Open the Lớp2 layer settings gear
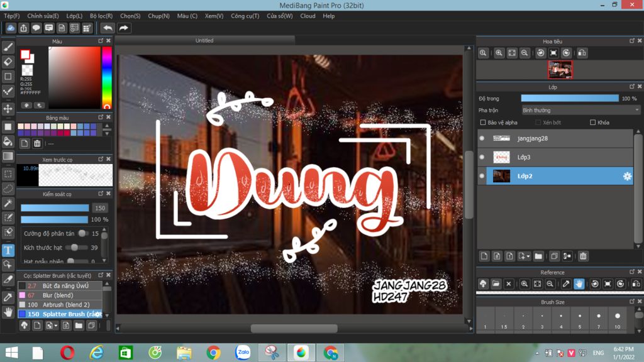 627,176
